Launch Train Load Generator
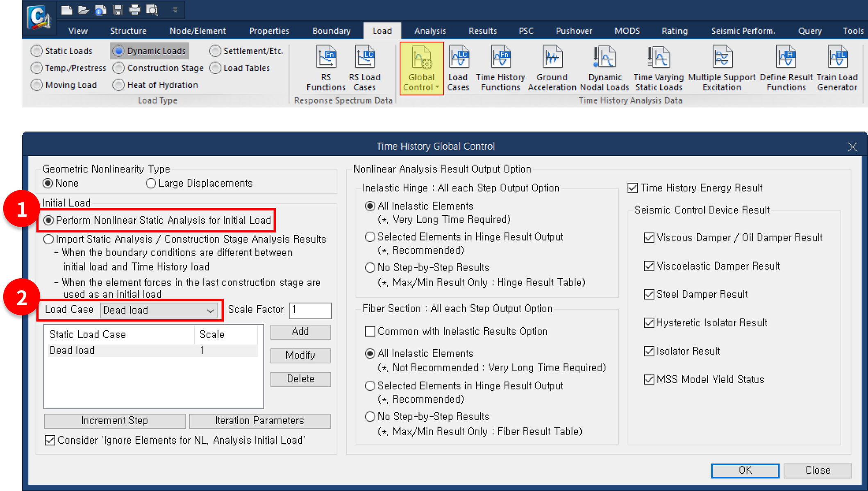 coord(837,68)
